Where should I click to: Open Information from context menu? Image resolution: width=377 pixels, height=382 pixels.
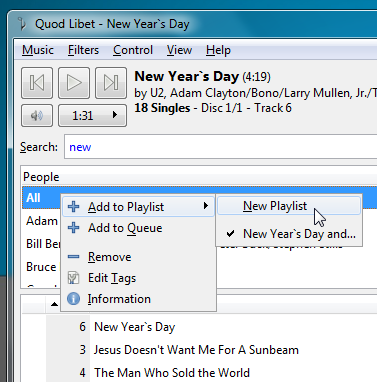pos(138,299)
